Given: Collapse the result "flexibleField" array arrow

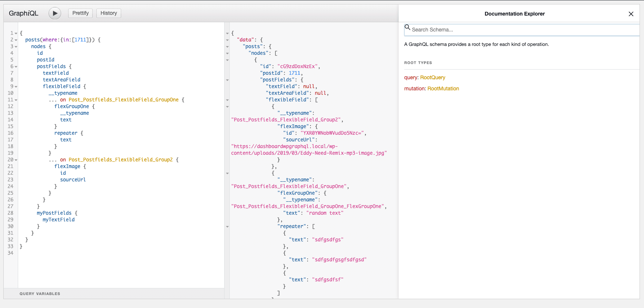Looking at the screenshot, I should 227,100.
